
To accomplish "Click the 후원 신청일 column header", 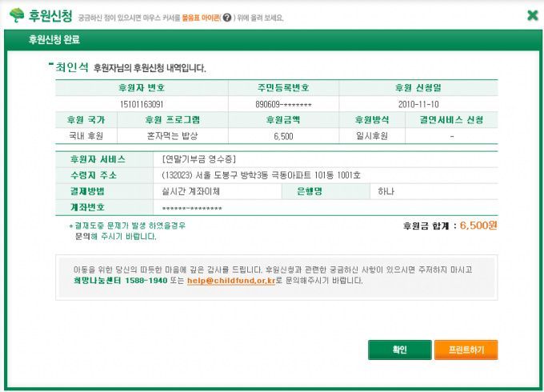I will tap(418, 88).
